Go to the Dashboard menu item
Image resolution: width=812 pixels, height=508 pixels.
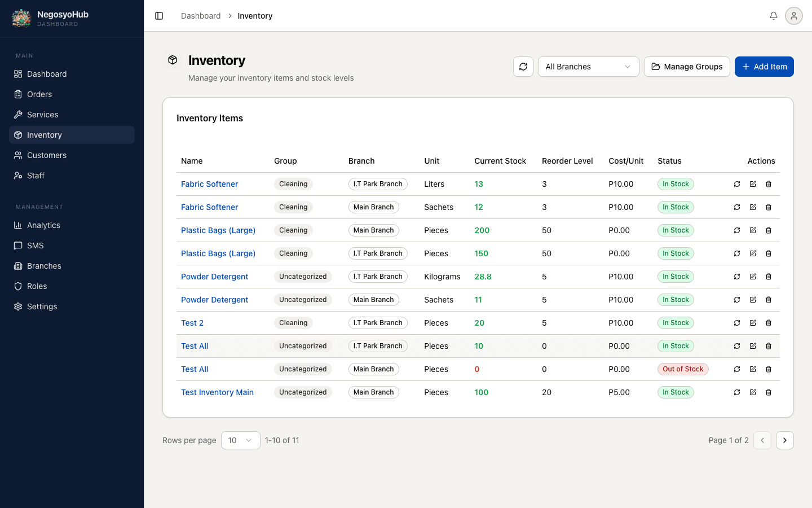point(72,74)
